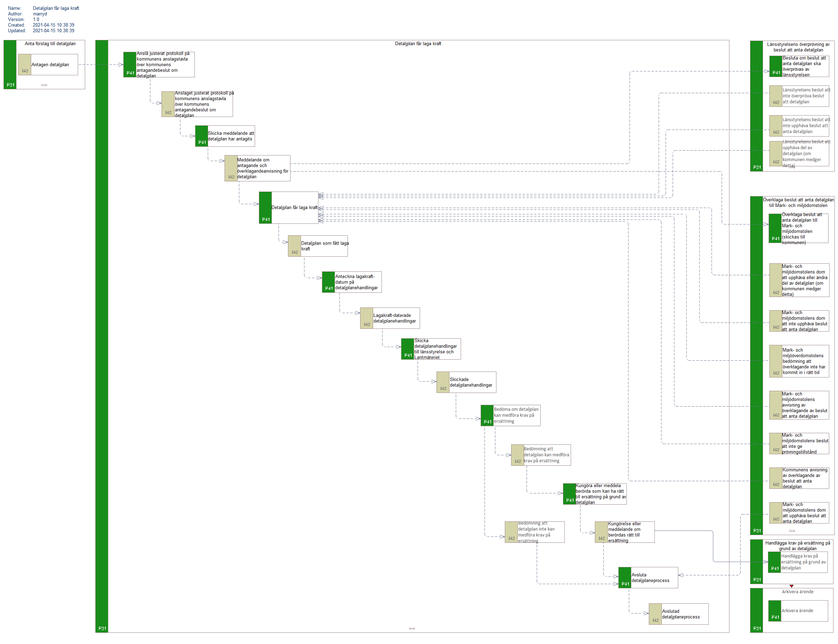Click the I42 icon of Antagen detaljplan
The image size is (838, 644).
(25, 65)
